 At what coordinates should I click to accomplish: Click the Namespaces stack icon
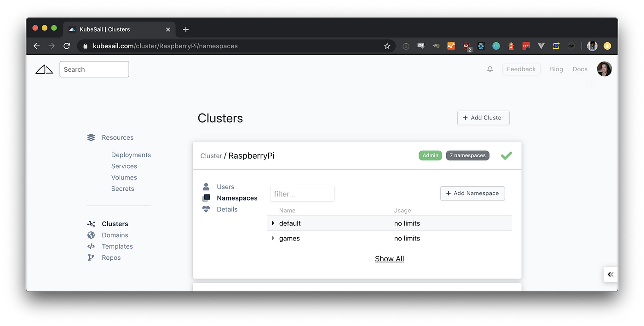pyautogui.click(x=206, y=198)
